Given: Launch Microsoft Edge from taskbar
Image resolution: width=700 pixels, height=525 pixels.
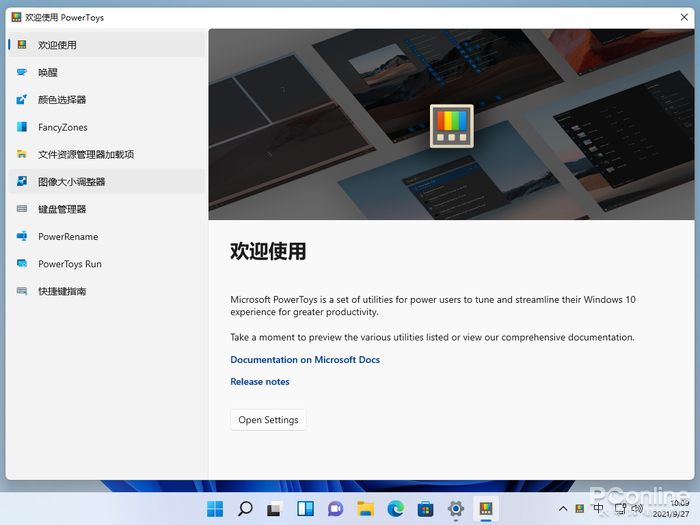Looking at the screenshot, I should pyautogui.click(x=396, y=508).
